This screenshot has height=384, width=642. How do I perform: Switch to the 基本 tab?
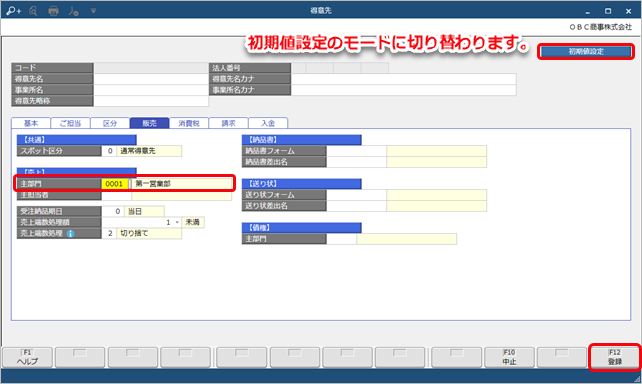tap(31, 123)
